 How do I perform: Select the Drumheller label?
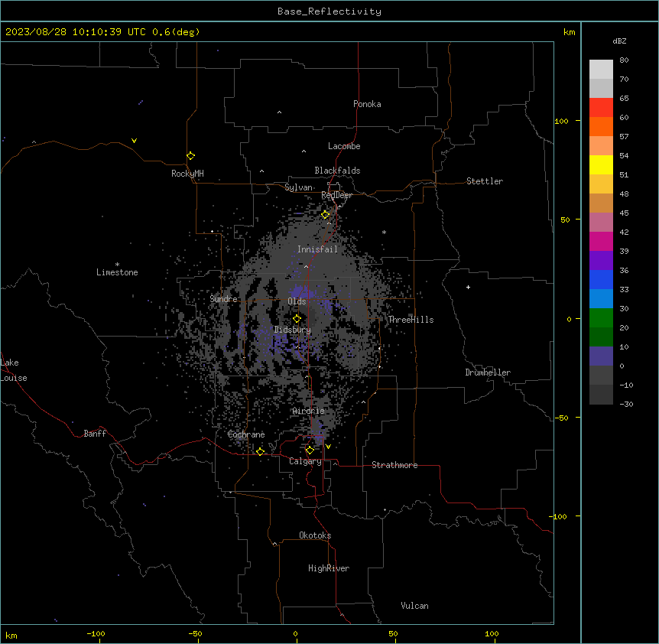(x=488, y=372)
